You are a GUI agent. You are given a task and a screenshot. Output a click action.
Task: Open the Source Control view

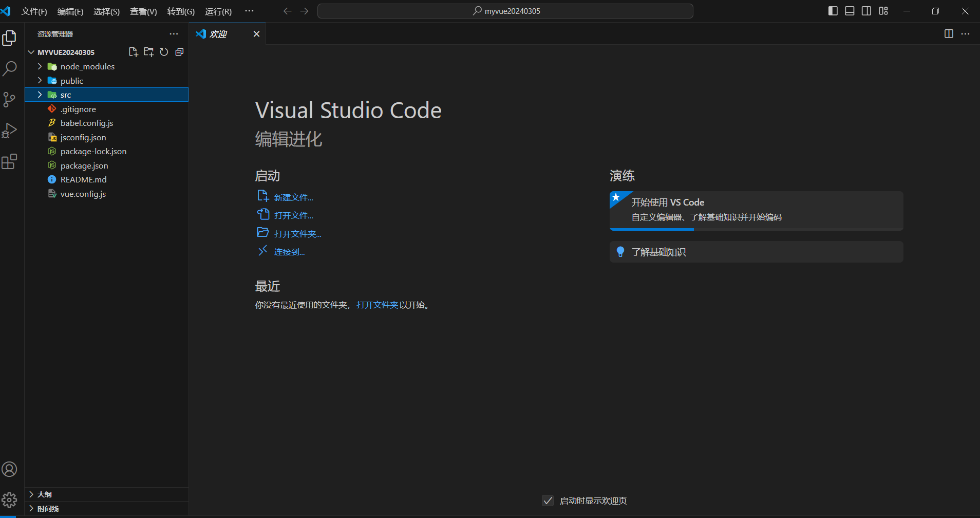(10, 99)
